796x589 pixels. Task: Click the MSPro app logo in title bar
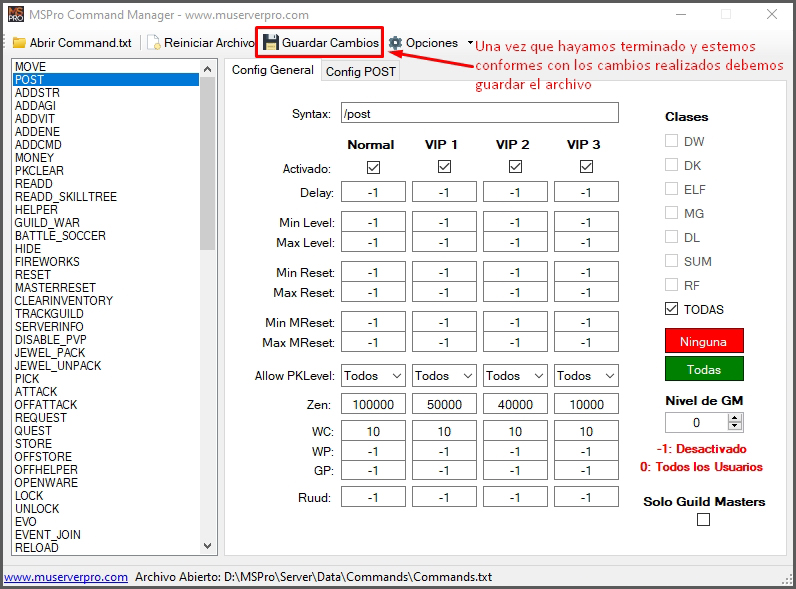pos(14,14)
